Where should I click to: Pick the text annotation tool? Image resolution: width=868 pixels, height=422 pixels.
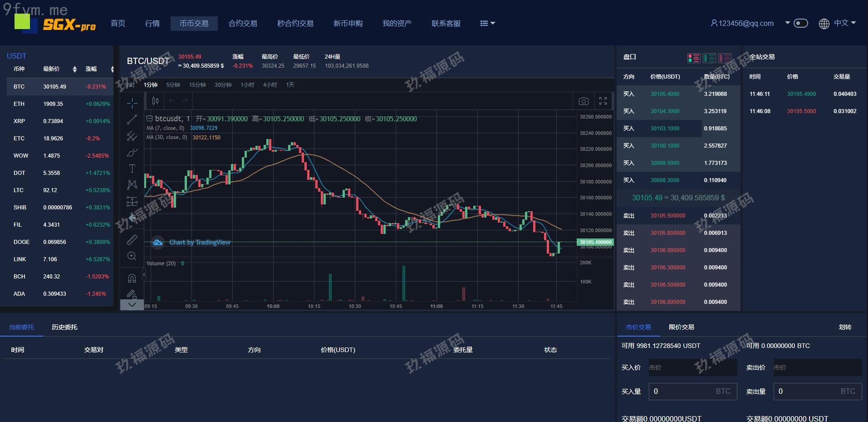(x=132, y=169)
